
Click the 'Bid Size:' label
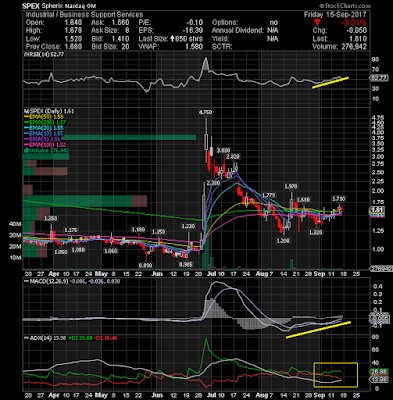pos(104,47)
